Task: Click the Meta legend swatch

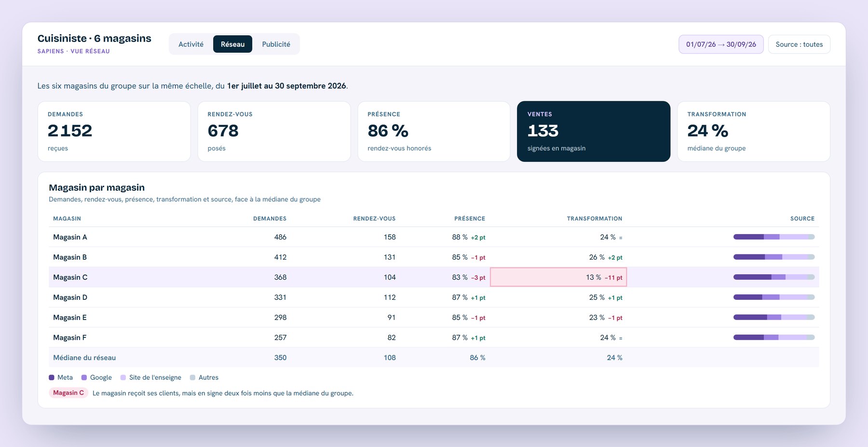Action: 52,377
